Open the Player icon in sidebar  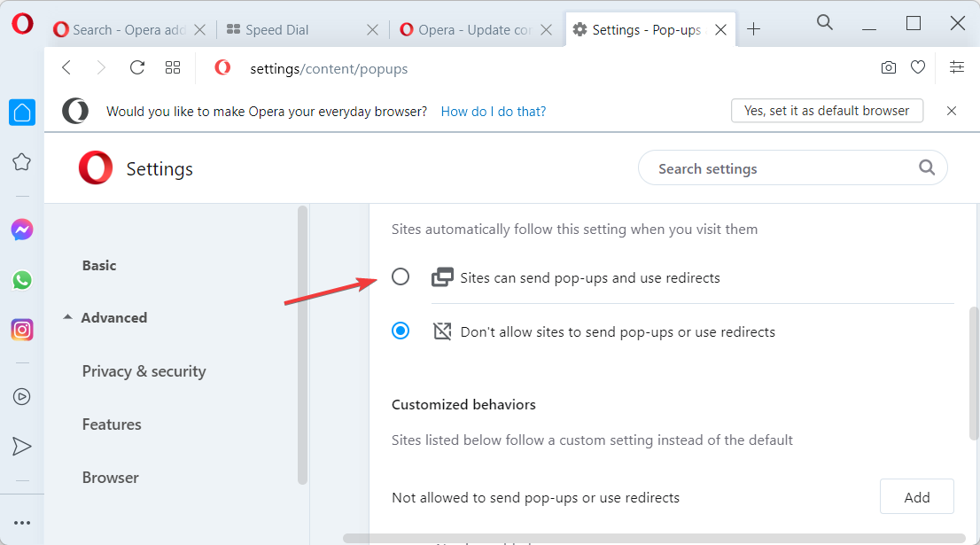point(22,396)
